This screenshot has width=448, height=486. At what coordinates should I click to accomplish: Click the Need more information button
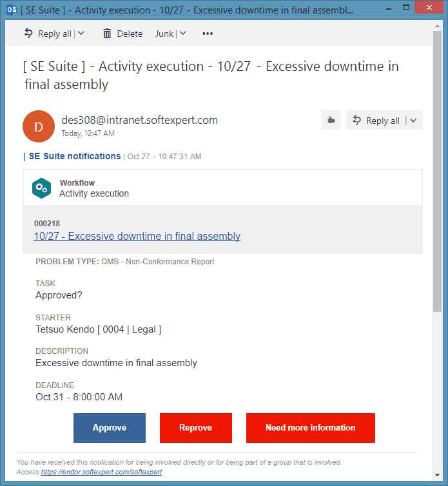coord(310,428)
